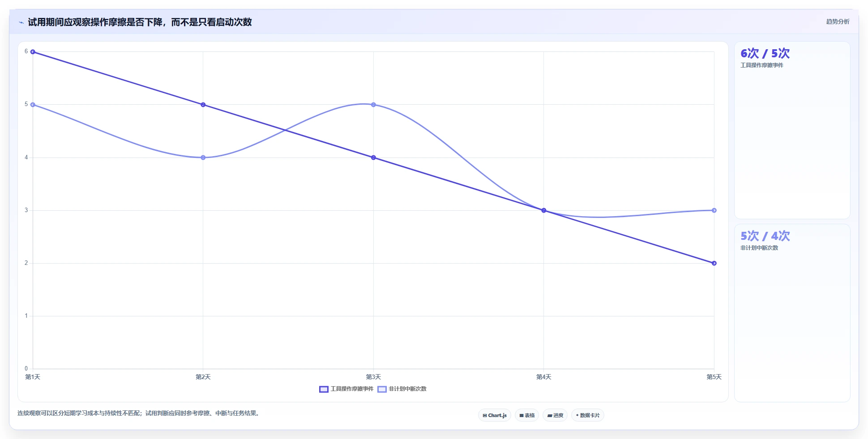
Task: Click 非计划中断次数 data point at 第1天
Action: coord(33,105)
